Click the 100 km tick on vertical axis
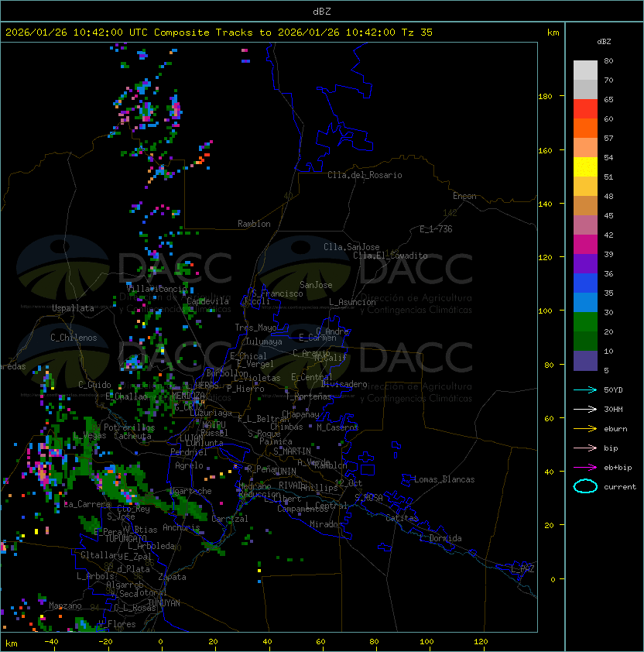This screenshot has width=644, height=652. click(x=545, y=311)
